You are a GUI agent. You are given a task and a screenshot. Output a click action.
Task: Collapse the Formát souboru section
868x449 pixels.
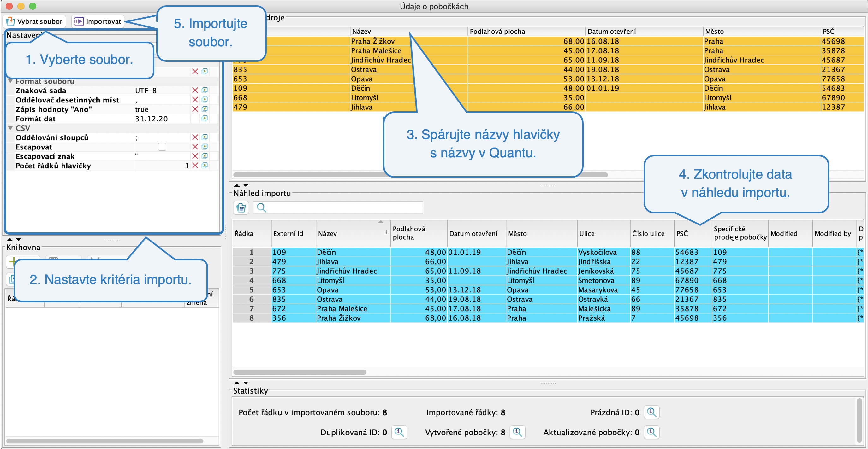point(10,81)
